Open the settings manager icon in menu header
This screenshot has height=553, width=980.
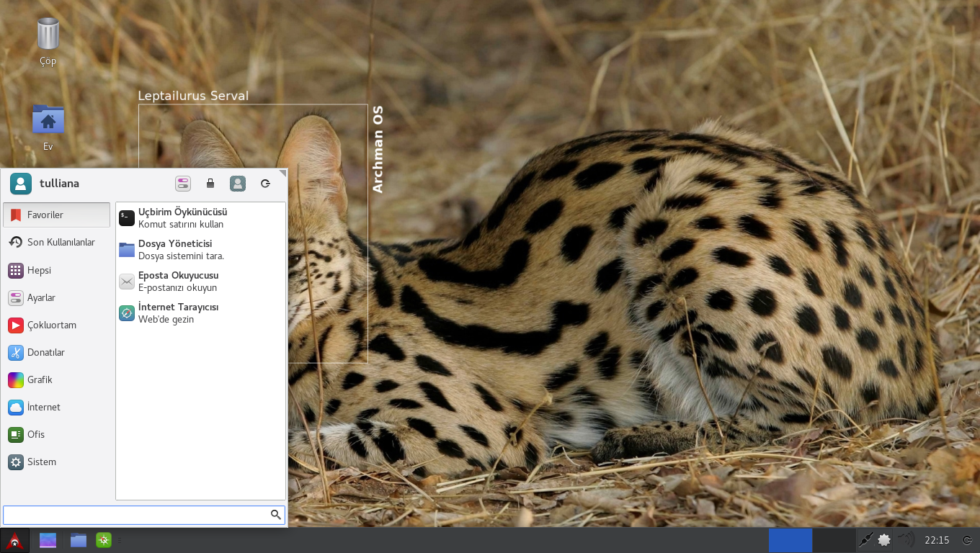(183, 184)
